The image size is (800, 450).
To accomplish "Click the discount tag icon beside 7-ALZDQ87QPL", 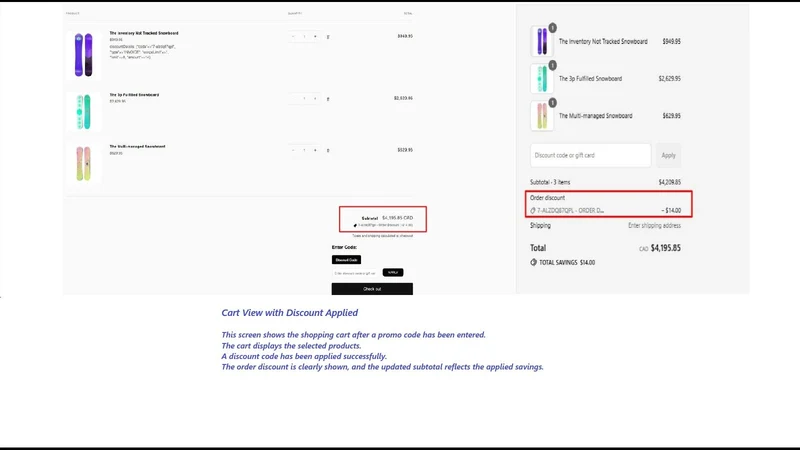I will 533,210.
